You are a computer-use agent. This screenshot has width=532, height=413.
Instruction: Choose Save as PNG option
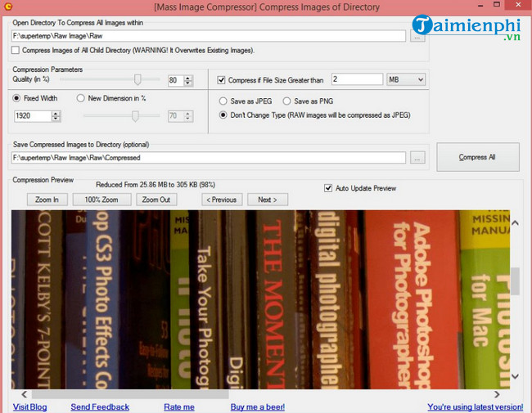click(x=286, y=101)
